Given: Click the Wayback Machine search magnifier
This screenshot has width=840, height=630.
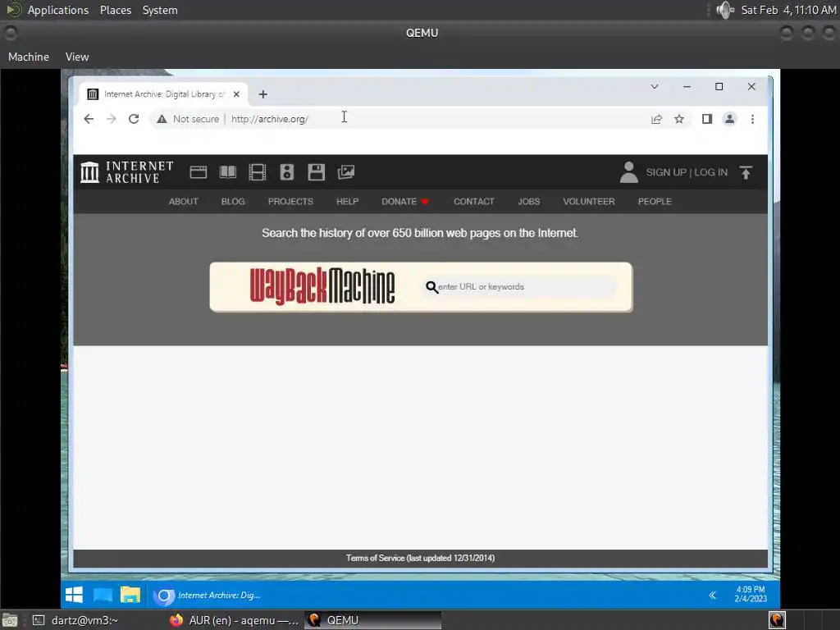Looking at the screenshot, I should pos(431,287).
